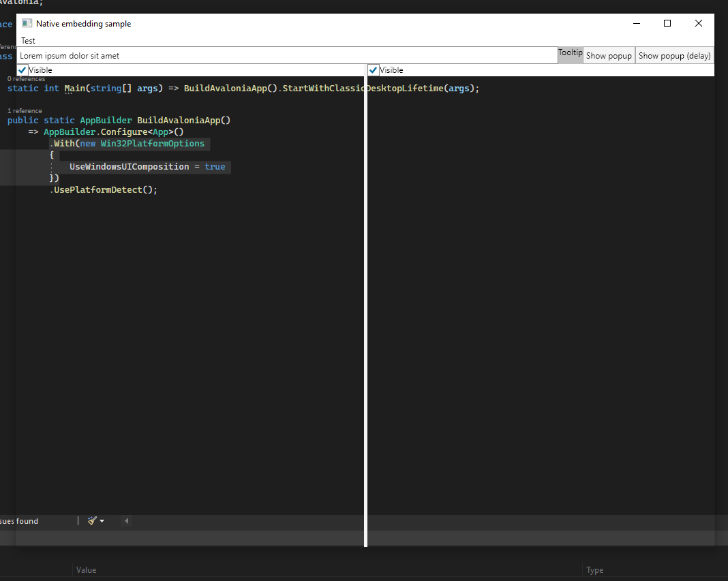This screenshot has width=728, height=581.
Task: Uncheck the right Visible checkbox
Action: 373,69
